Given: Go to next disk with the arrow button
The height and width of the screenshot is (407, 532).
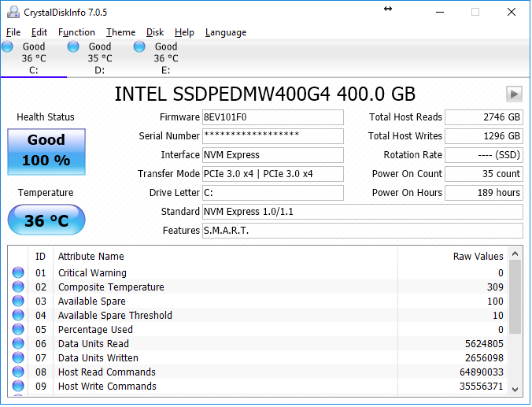Looking at the screenshot, I should [514, 94].
